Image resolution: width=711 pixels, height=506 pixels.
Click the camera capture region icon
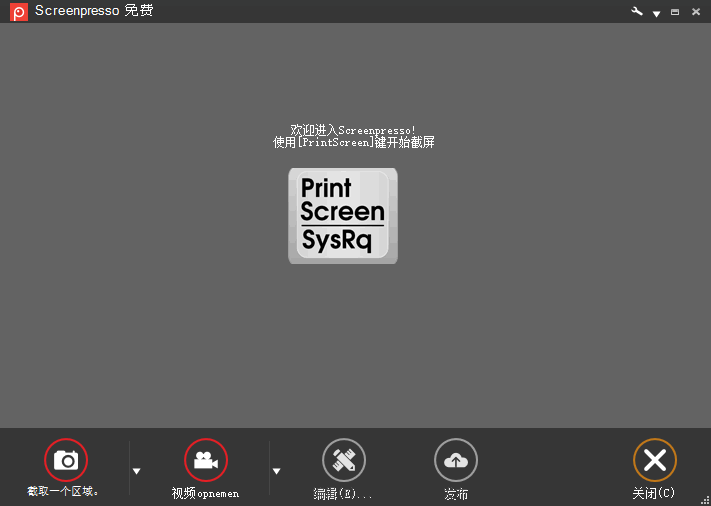coord(66,460)
